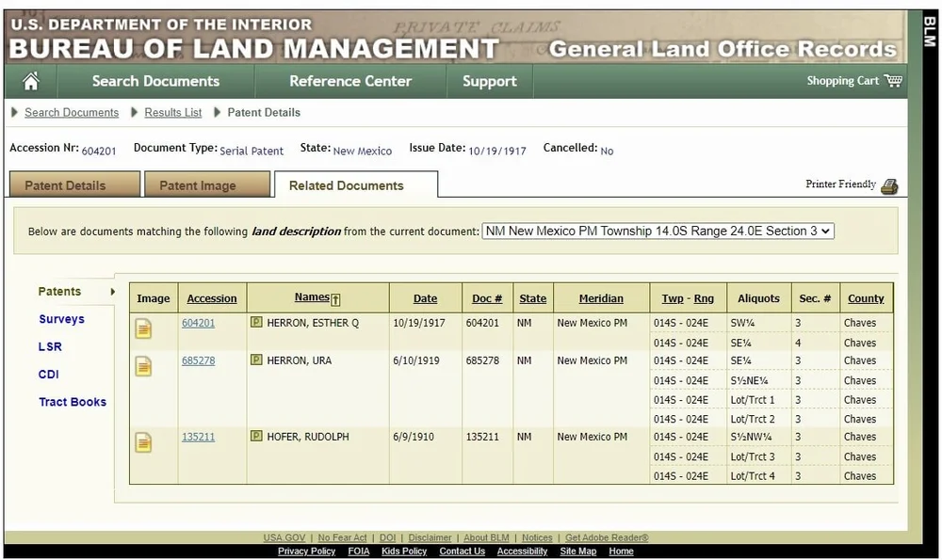942x560 pixels.
Task: Go to the home page icon
Action: click(31, 80)
